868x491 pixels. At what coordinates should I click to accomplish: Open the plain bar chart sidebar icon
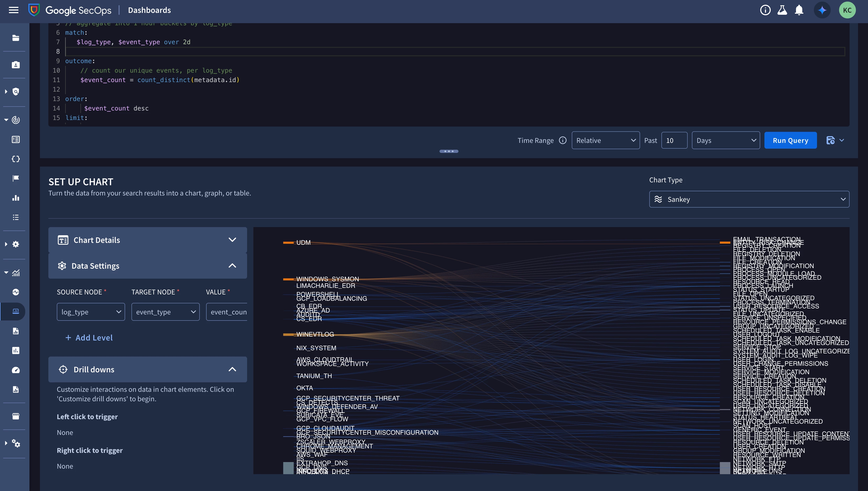(x=16, y=198)
